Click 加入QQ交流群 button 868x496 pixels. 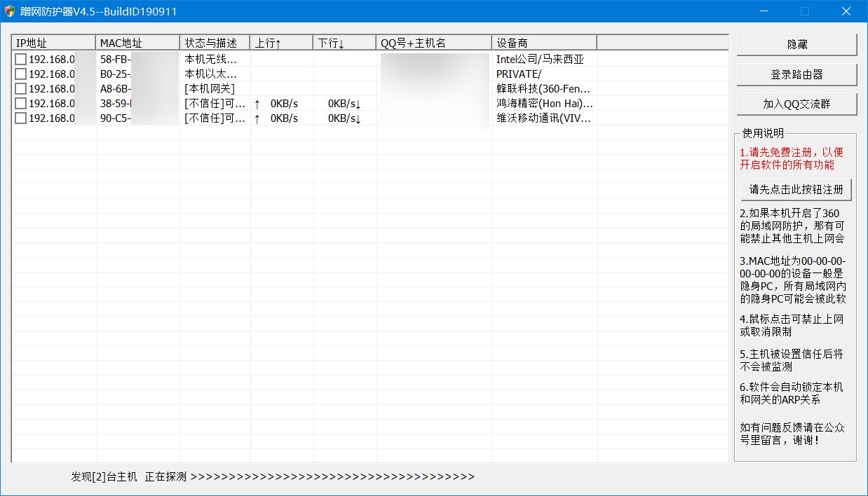[x=796, y=104]
